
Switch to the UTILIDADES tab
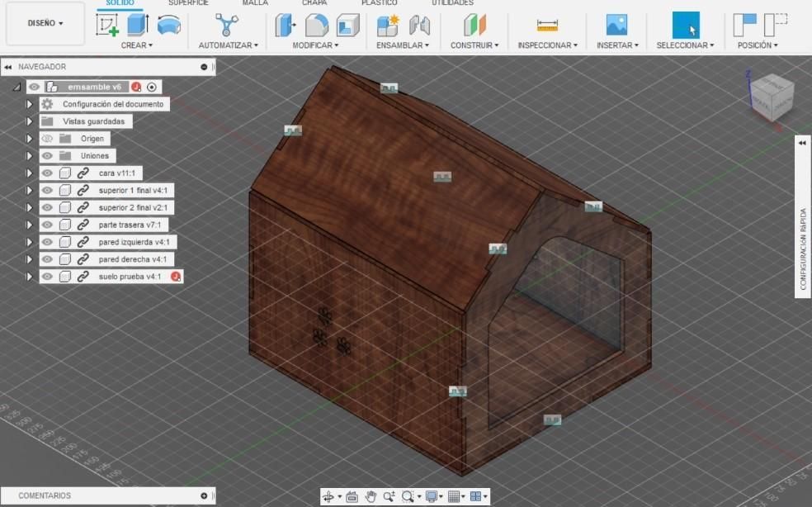point(452,3)
